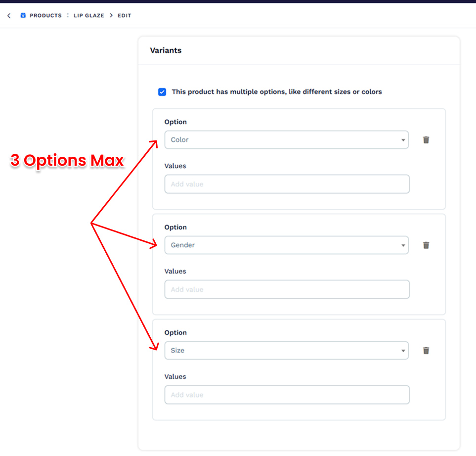Uncheck the multiple options checkbox
This screenshot has width=476, height=456.
coord(162,92)
